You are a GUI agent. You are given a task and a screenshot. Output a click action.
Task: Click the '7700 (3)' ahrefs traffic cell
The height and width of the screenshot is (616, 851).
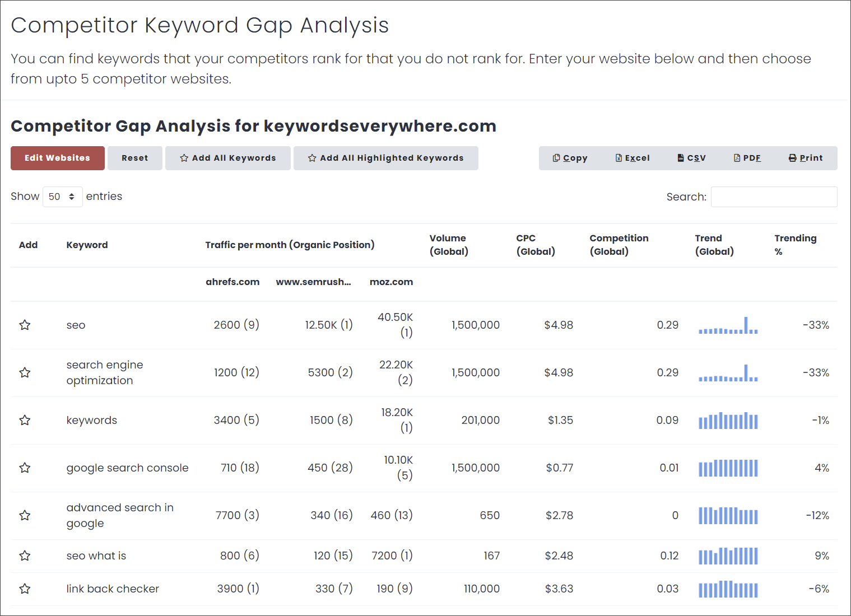238,515
